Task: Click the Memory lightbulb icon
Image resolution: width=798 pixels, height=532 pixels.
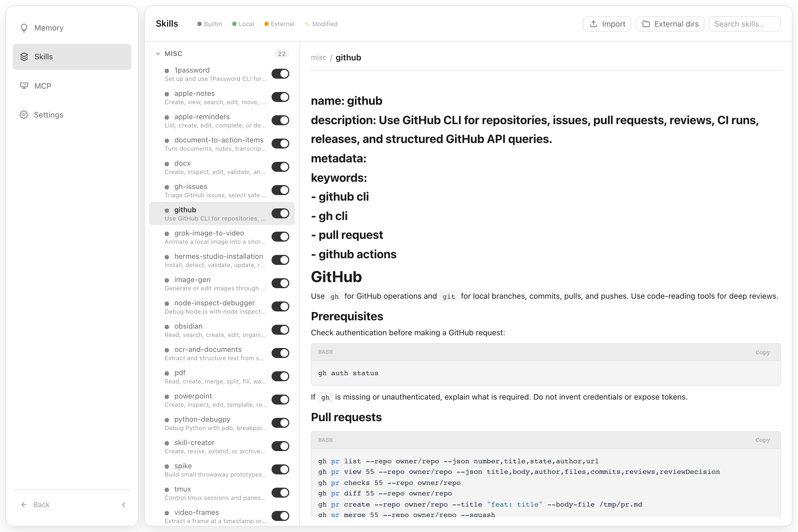Action: 24,28
